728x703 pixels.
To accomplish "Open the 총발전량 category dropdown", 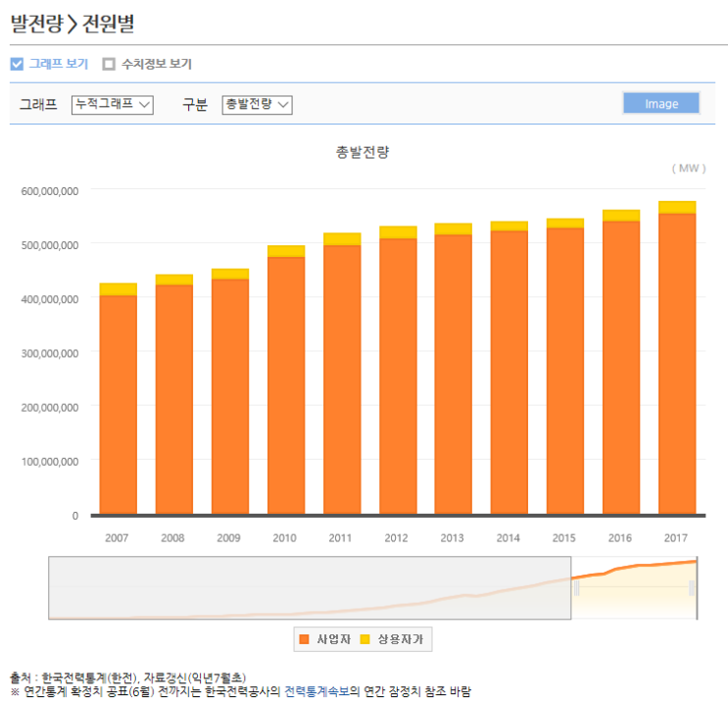I will 257,105.
